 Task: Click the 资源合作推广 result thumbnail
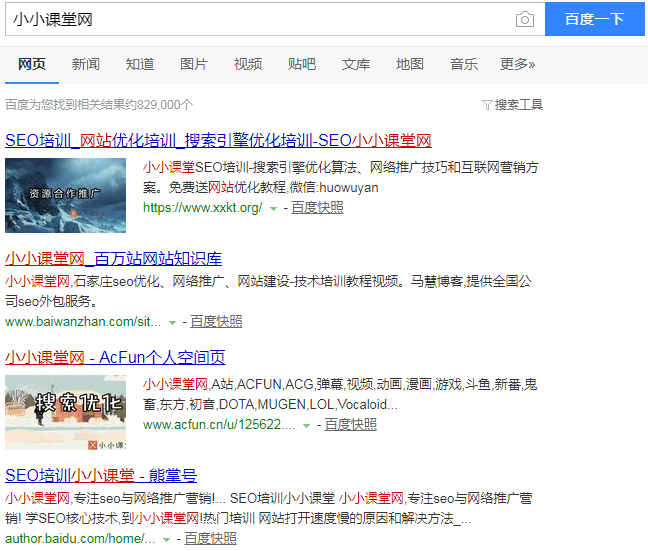65,195
